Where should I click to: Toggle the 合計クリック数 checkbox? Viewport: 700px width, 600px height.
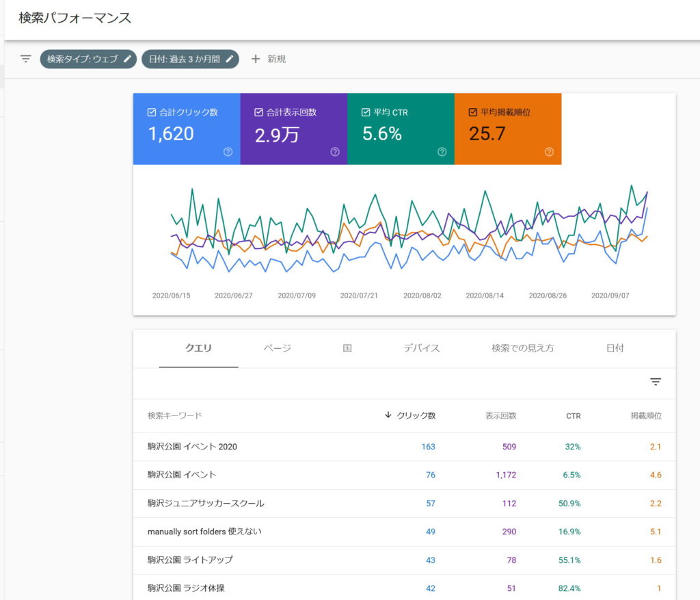[x=152, y=112]
